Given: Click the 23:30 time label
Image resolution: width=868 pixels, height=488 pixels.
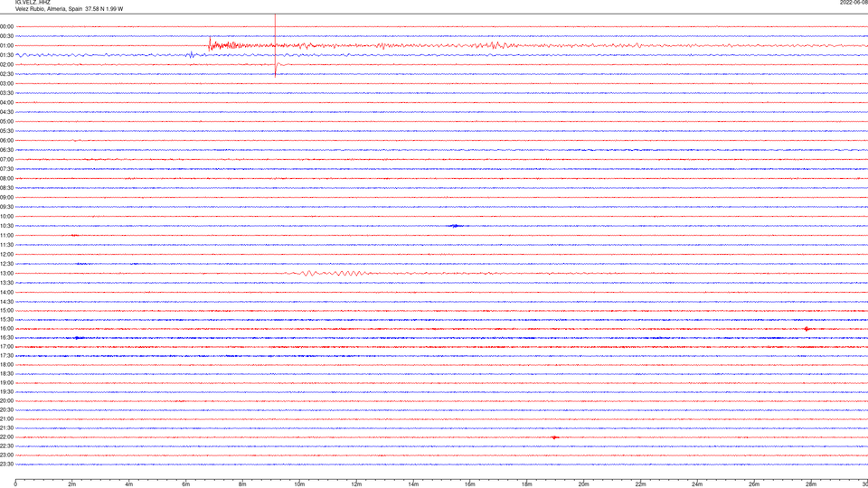Looking at the screenshot, I should click(6, 465).
